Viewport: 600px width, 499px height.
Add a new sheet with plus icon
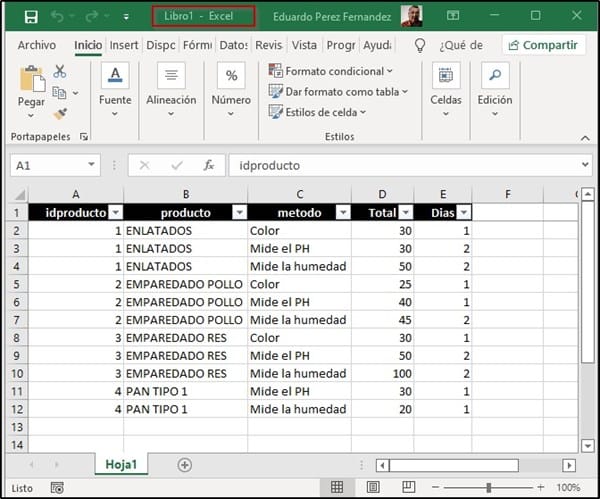tap(184, 465)
